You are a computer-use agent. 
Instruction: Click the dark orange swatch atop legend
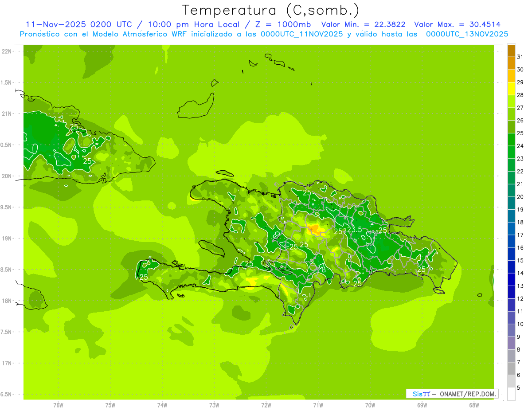coord(511,51)
